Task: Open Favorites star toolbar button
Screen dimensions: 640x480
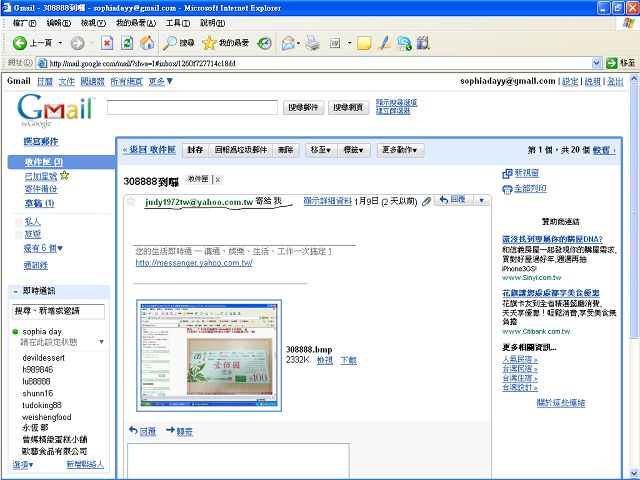Action: [225, 43]
